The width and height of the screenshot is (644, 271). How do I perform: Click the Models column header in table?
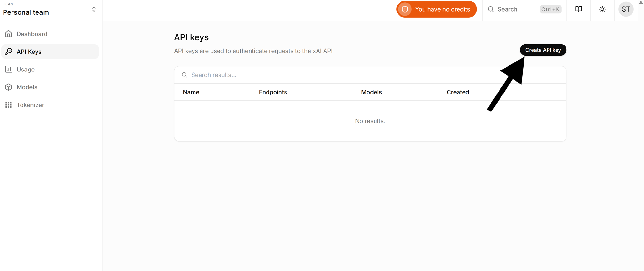click(371, 92)
